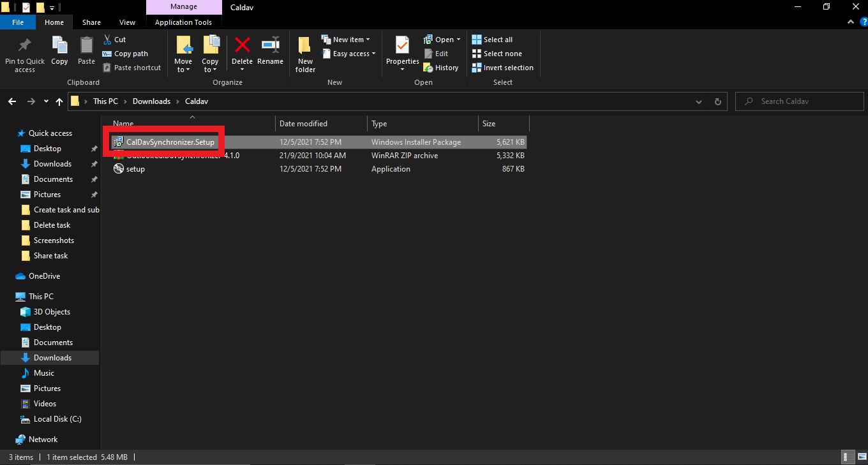Click the Refresh icon beside address bar
This screenshot has height=465, width=868.
(717, 101)
